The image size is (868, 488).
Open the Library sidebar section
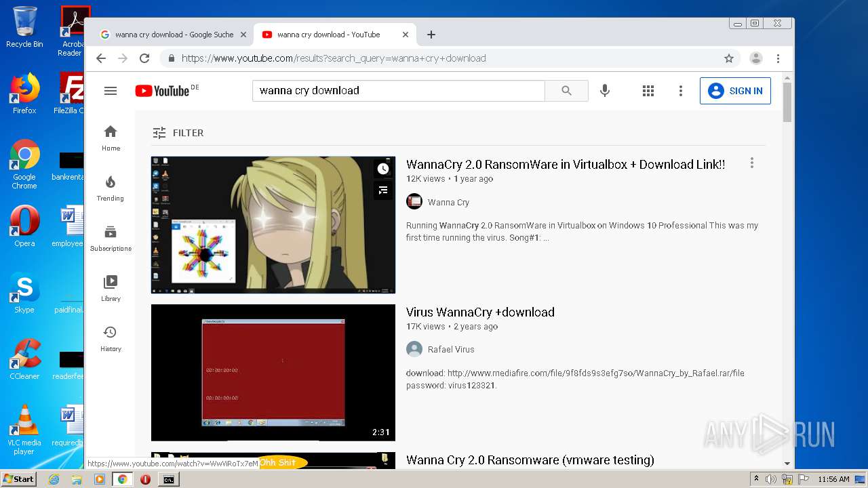click(x=111, y=289)
